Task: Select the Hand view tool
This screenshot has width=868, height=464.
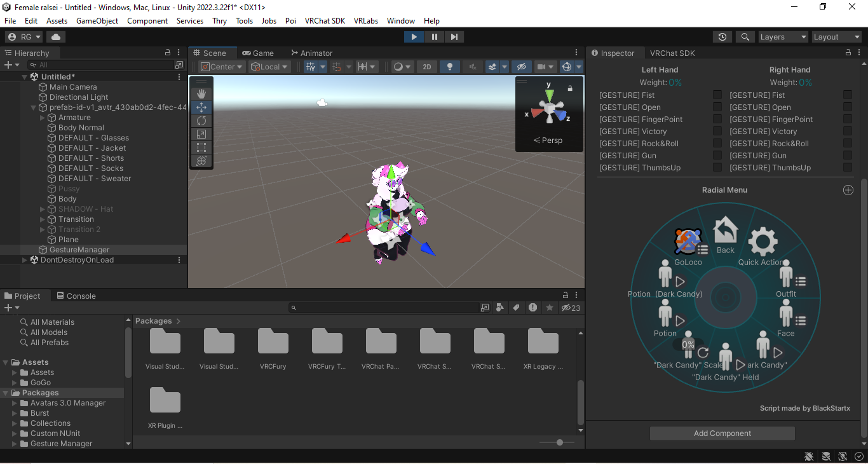Action: (x=201, y=94)
